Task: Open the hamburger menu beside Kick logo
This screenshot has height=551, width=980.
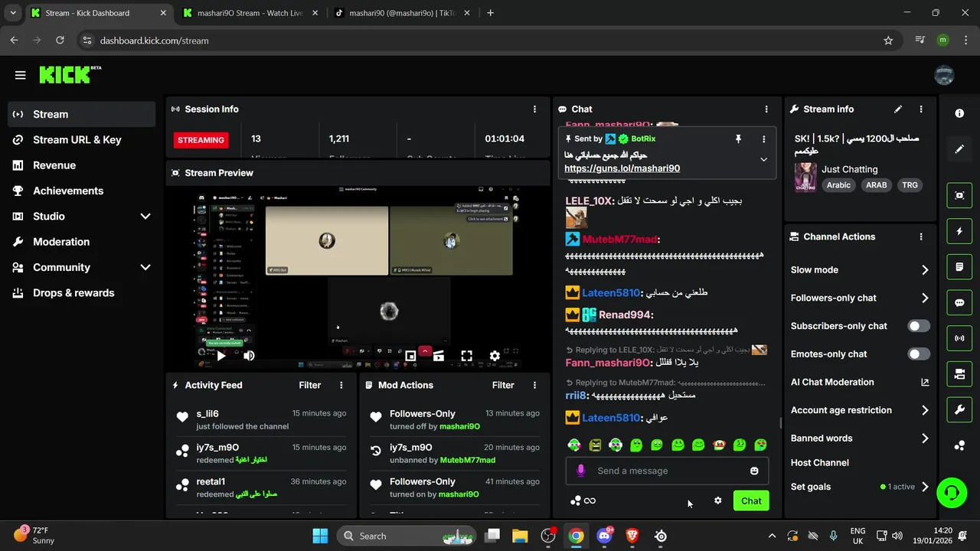Action: click(20, 75)
